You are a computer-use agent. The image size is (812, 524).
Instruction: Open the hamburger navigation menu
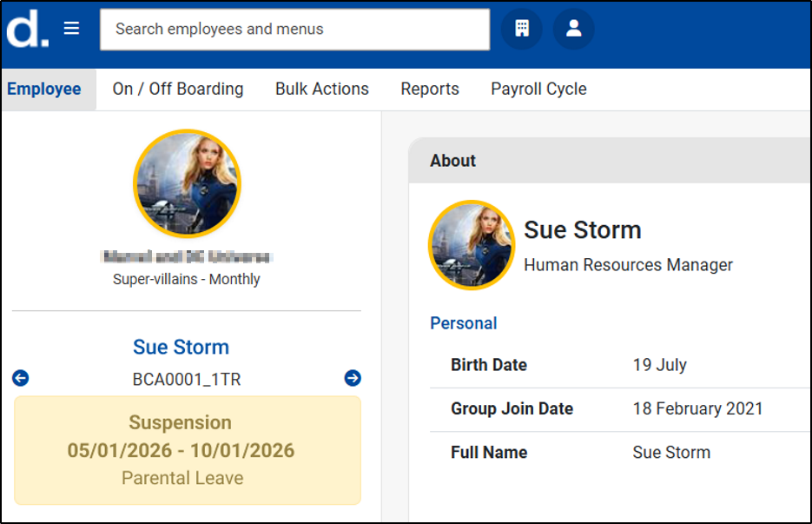click(71, 29)
